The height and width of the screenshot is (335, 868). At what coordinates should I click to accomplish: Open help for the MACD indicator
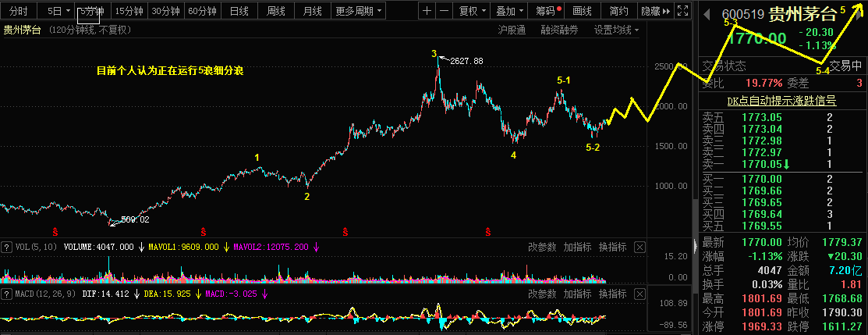pyautogui.click(x=6, y=294)
